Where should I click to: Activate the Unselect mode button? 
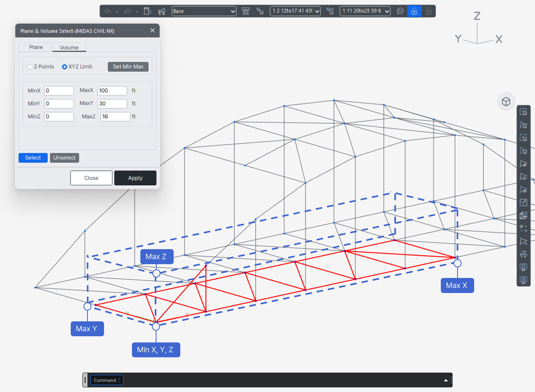click(64, 158)
